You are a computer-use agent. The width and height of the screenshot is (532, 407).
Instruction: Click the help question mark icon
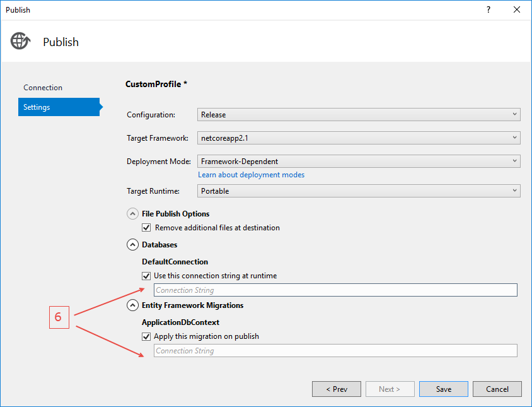(488, 10)
